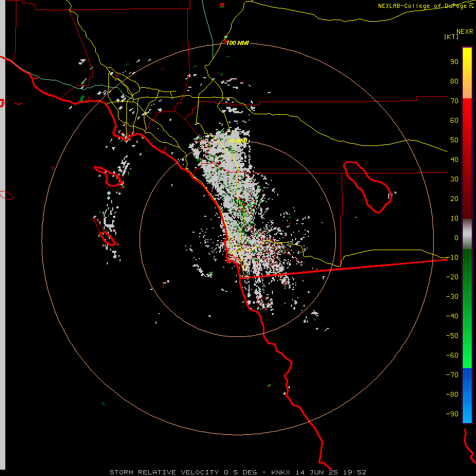The height and width of the screenshot is (476, 476).
Task: Select the -30 kt legend value
Action: (x=452, y=297)
